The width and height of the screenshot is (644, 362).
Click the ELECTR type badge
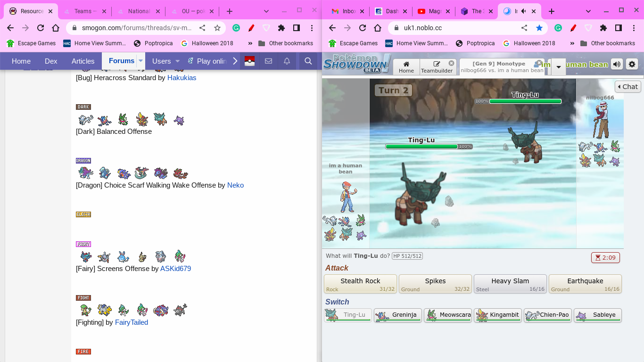click(83, 214)
